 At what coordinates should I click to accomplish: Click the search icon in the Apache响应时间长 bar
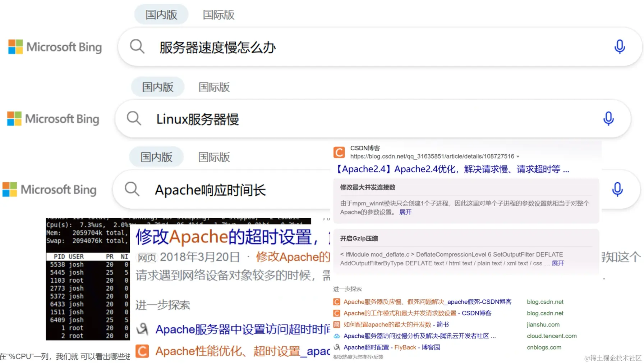[x=132, y=190]
